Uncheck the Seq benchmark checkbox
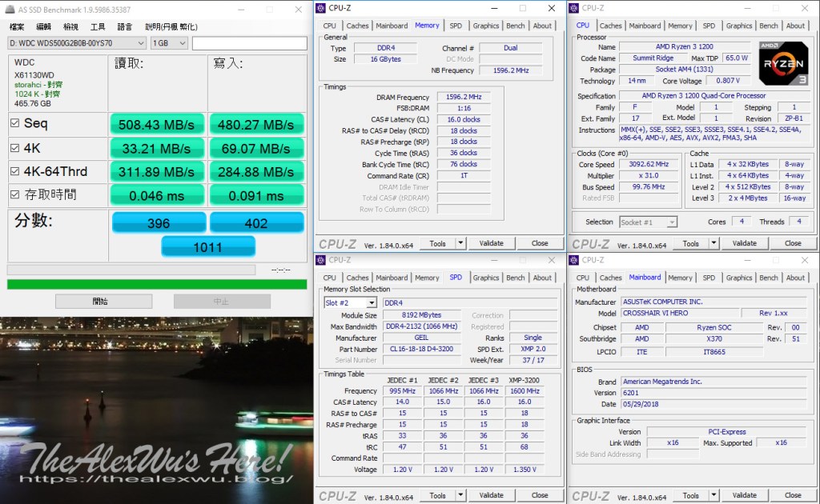This screenshot has width=820, height=504. tap(15, 123)
